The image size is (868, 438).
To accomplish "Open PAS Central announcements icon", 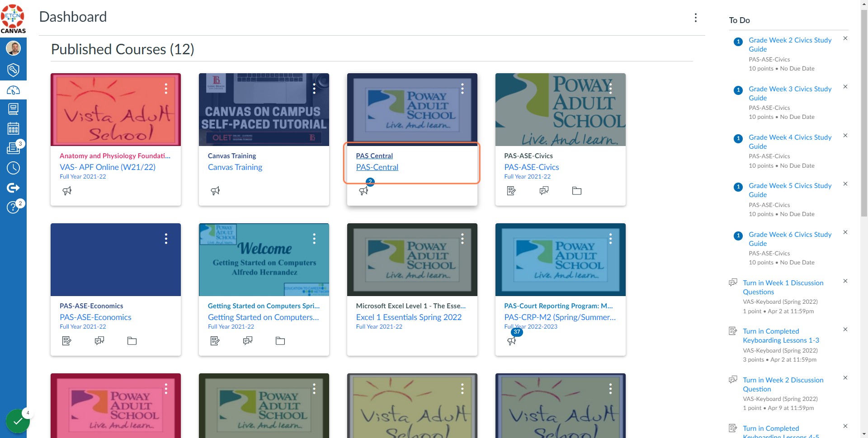I will [363, 191].
